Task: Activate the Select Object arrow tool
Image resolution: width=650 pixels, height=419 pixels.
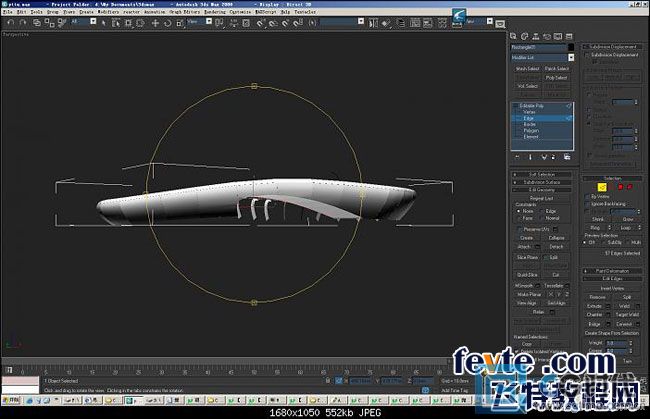Action: 104,23
